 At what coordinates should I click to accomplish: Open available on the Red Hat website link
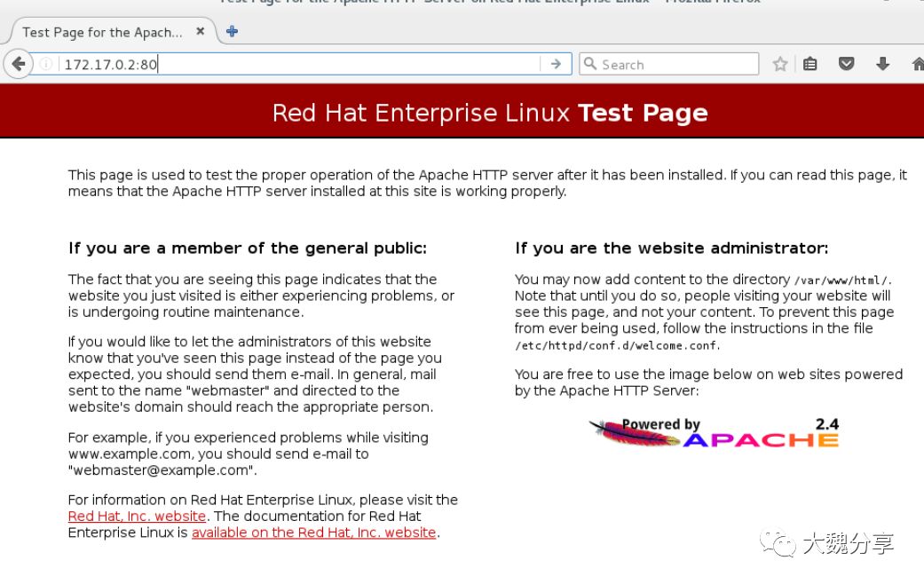(x=313, y=533)
